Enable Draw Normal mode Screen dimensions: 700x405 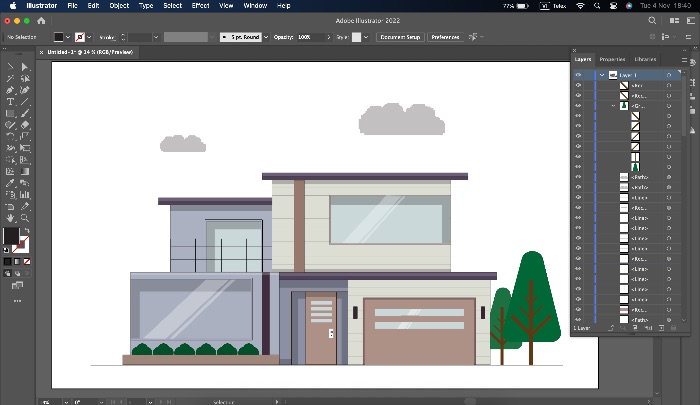[x=8, y=273]
